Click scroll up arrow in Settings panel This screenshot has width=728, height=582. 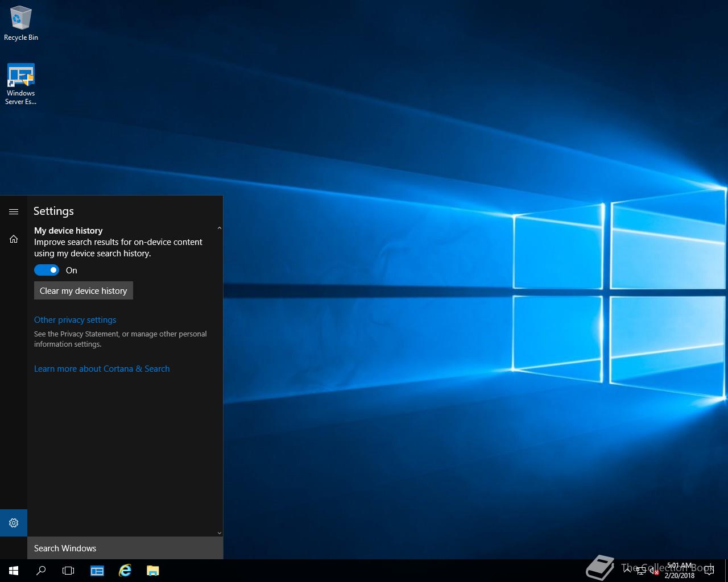(x=219, y=228)
